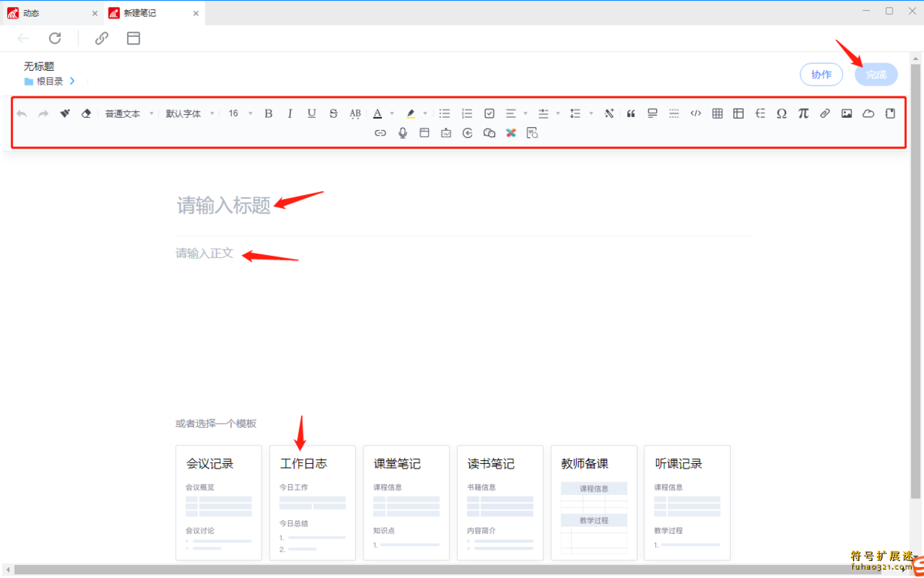Close the 动态 tab
924x578 pixels.
coord(95,13)
